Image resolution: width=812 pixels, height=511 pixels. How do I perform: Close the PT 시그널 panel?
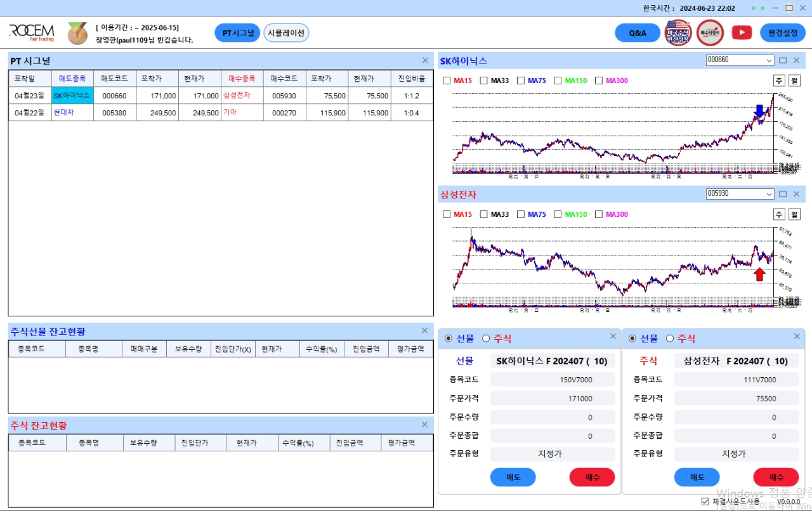point(425,60)
